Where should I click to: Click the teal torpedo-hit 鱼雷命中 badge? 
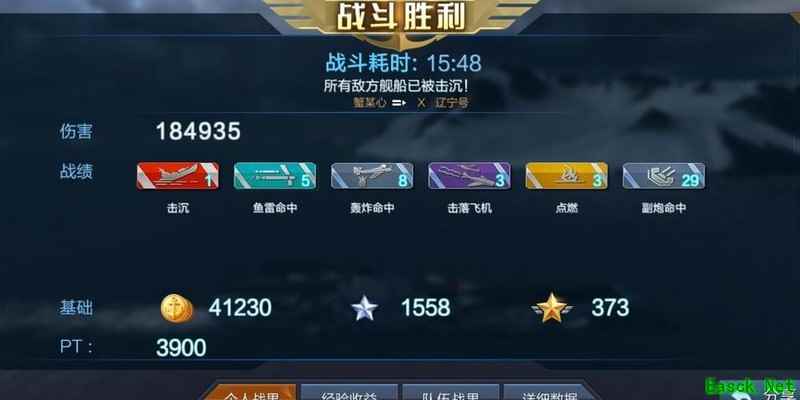click(x=274, y=176)
